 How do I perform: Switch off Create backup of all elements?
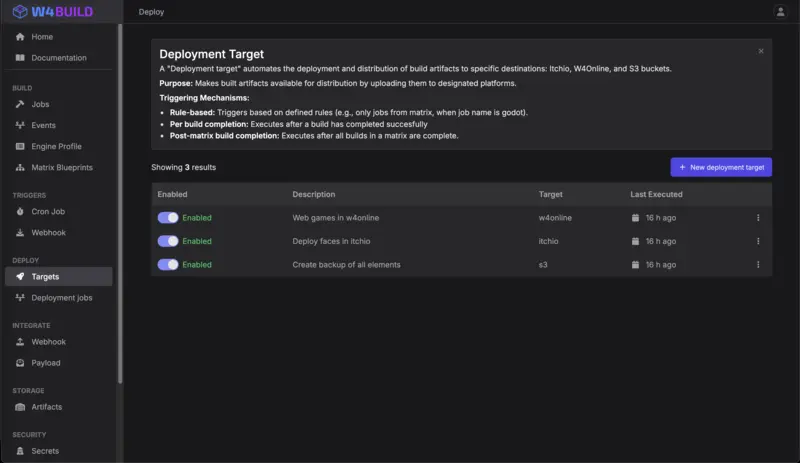click(168, 265)
